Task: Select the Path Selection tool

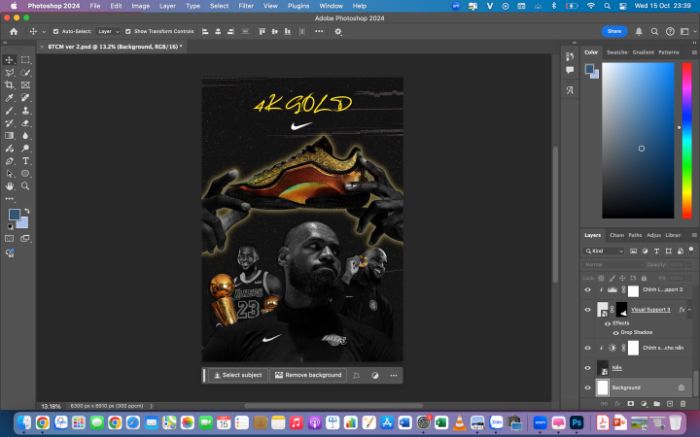Action: pyautogui.click(x=9, y=173)
